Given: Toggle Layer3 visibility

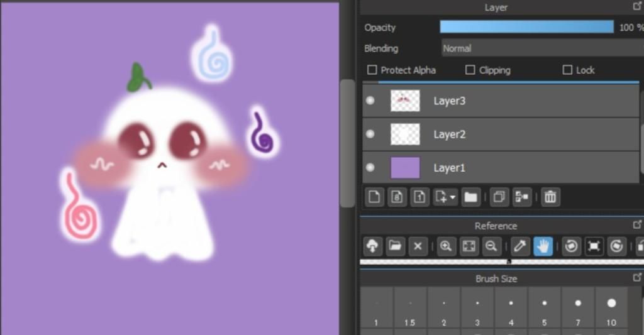Looking at the screenshot, I should 370,101.
